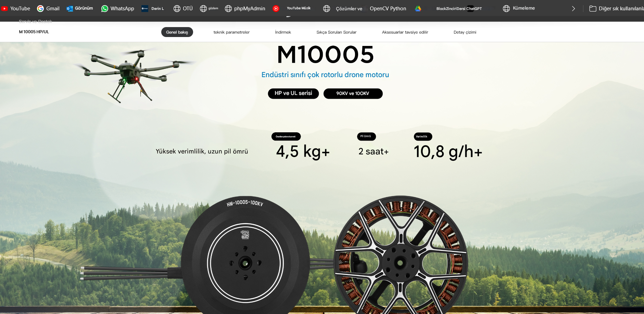Screen dimensions: 644x314
Task: Click the Pil ömrü badge
Action: click(366, 136)
